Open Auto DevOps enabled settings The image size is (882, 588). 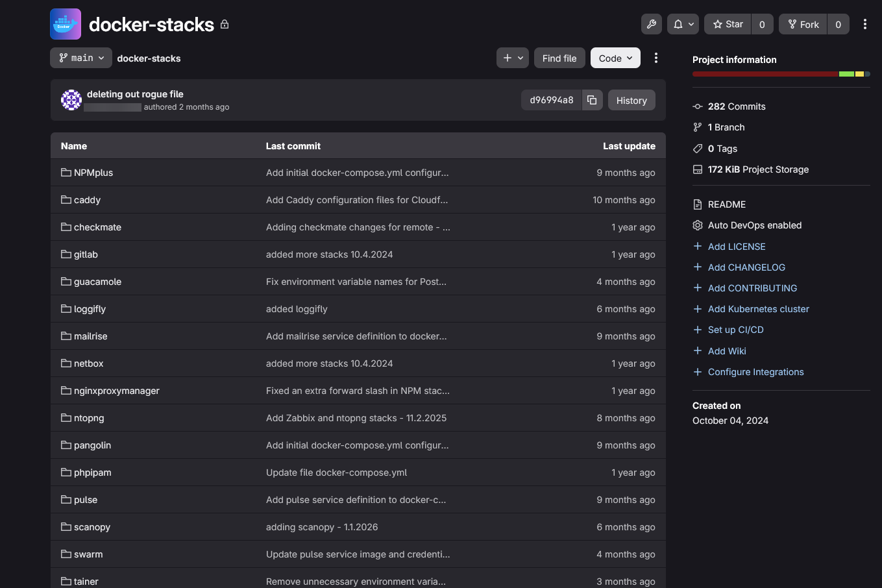tap(755, 225)
